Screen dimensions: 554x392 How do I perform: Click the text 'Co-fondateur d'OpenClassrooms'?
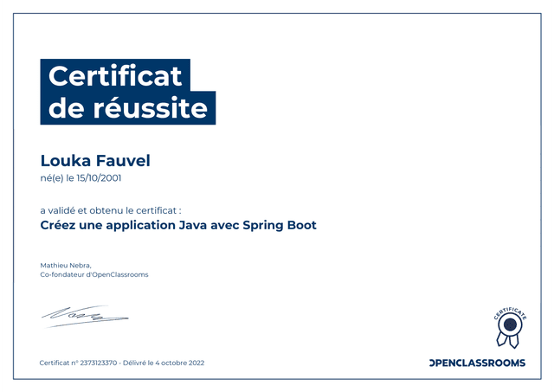point(94,274)
